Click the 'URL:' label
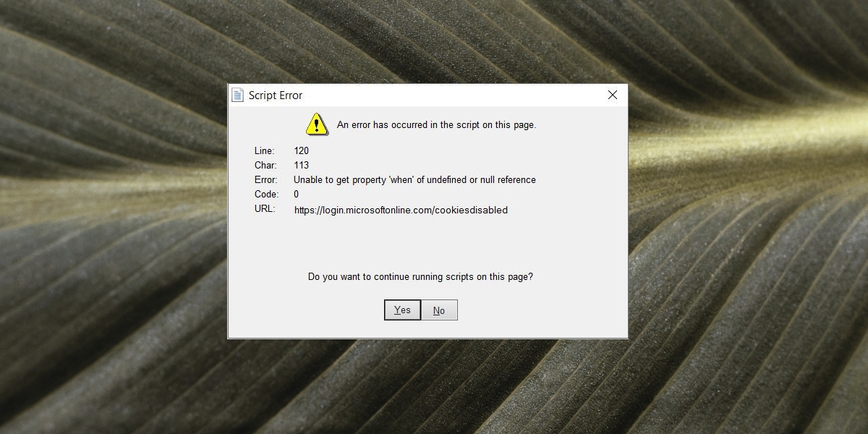 pyautogui.click(x=265, y=208)
